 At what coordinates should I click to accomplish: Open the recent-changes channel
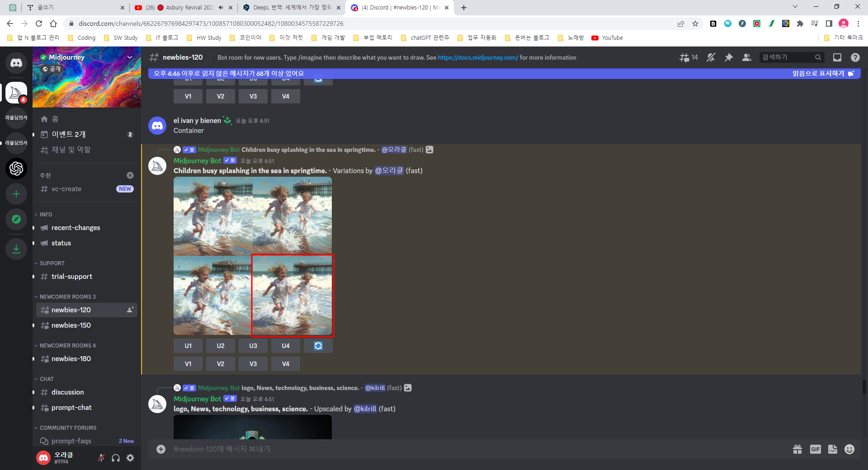coord(87,228)
